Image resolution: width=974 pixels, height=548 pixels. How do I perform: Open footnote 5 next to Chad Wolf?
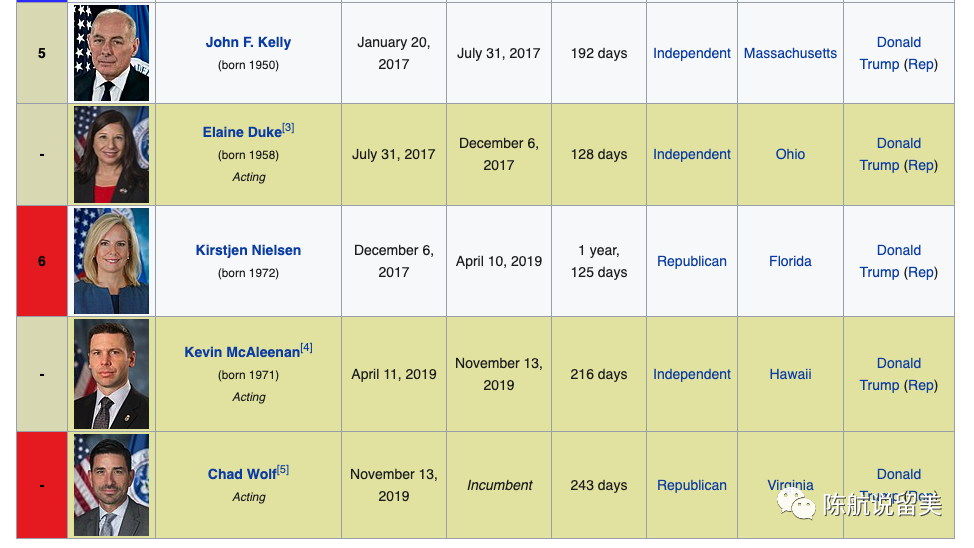(x=282, y=469)
